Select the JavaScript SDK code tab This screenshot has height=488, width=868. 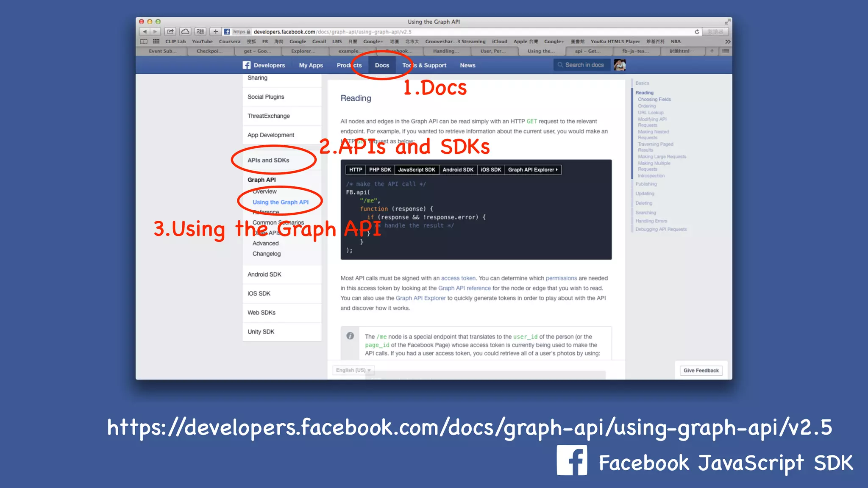(417, 170)
